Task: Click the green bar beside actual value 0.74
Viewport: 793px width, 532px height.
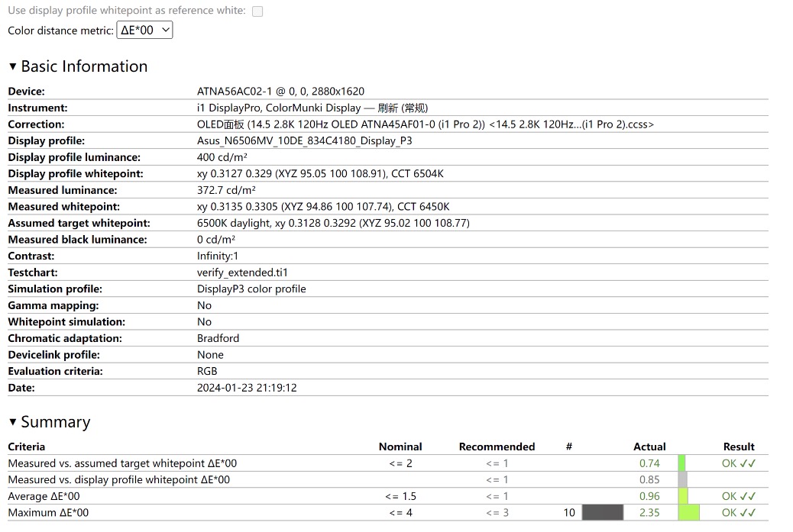Action: [x=681, y=463]
